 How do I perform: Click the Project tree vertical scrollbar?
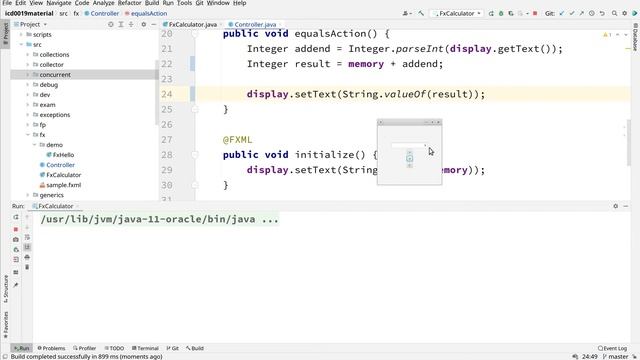(x=156, y=92)
